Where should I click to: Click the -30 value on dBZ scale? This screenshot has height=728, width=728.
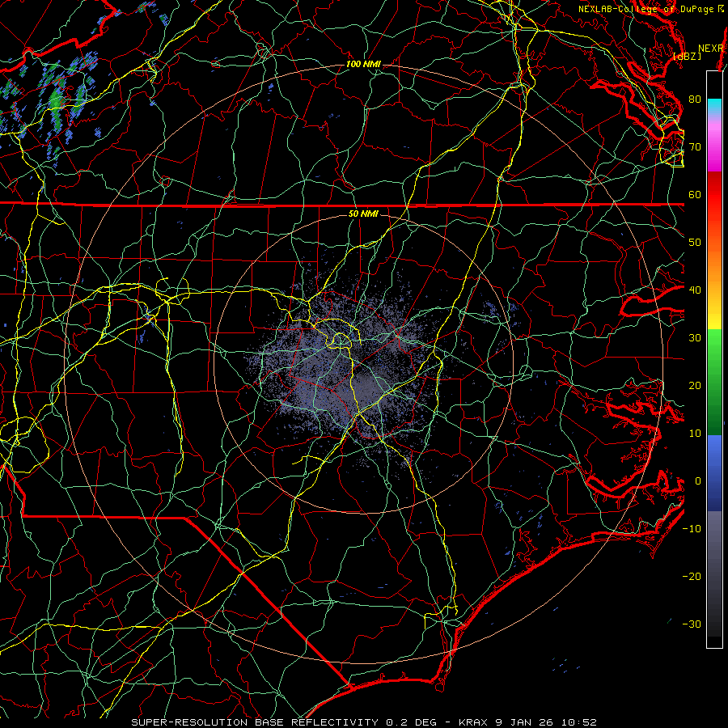692,624
